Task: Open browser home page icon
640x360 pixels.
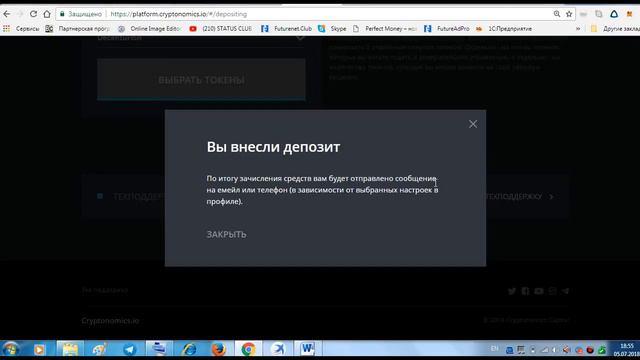Action: click(x=47, y=14)
